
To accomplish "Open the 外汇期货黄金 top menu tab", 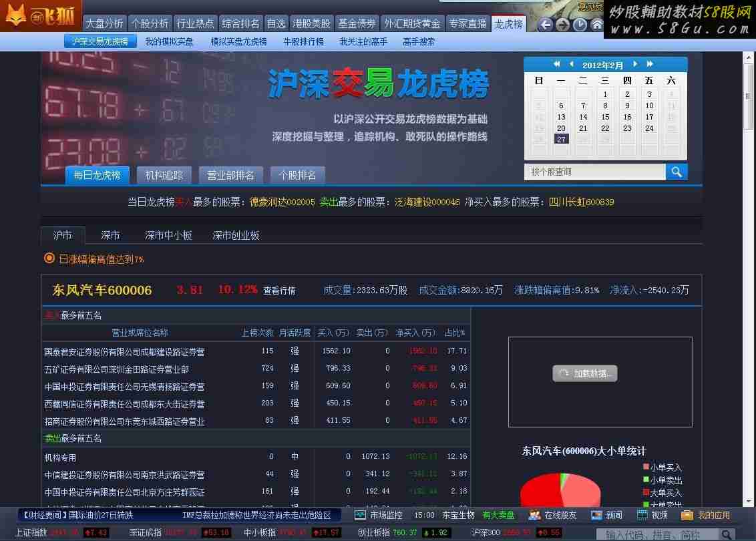I will click(412, 23).
